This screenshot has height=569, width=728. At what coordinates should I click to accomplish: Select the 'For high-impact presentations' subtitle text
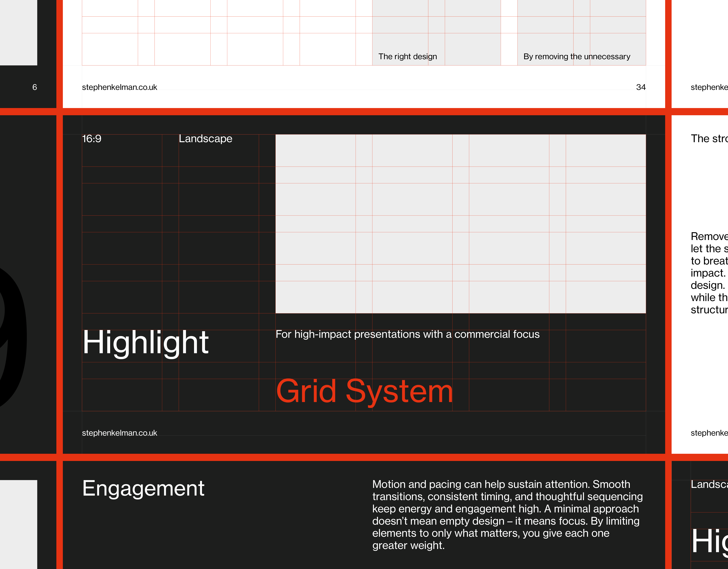click(407, 334)
